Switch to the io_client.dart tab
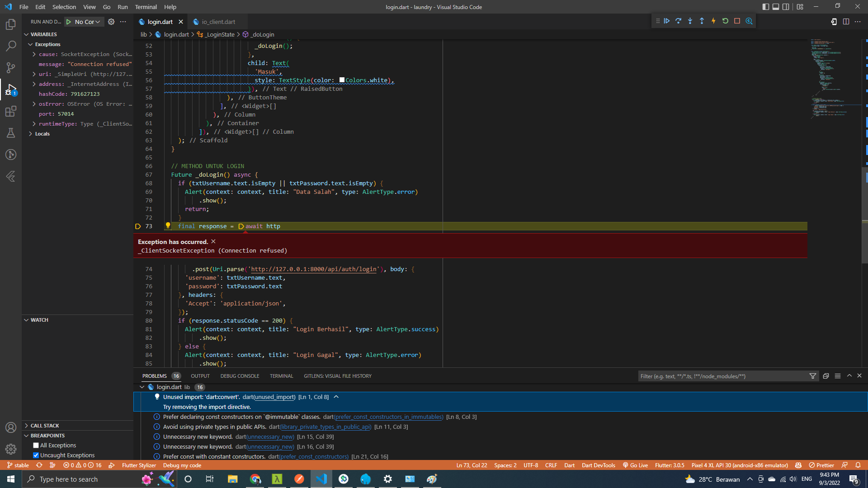The width and height of the screenshot is (868, 488). pyautogui.click(x=218, y=22)
